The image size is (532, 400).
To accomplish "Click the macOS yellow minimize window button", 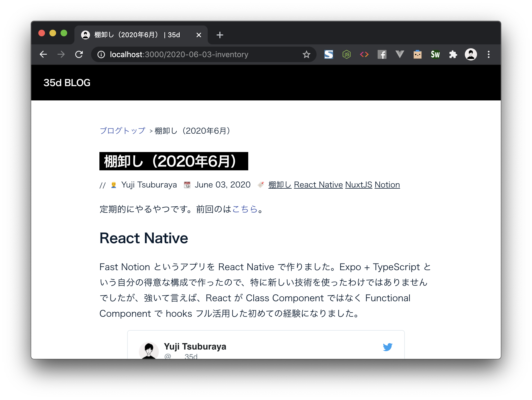I will click(x=53, y=33).
